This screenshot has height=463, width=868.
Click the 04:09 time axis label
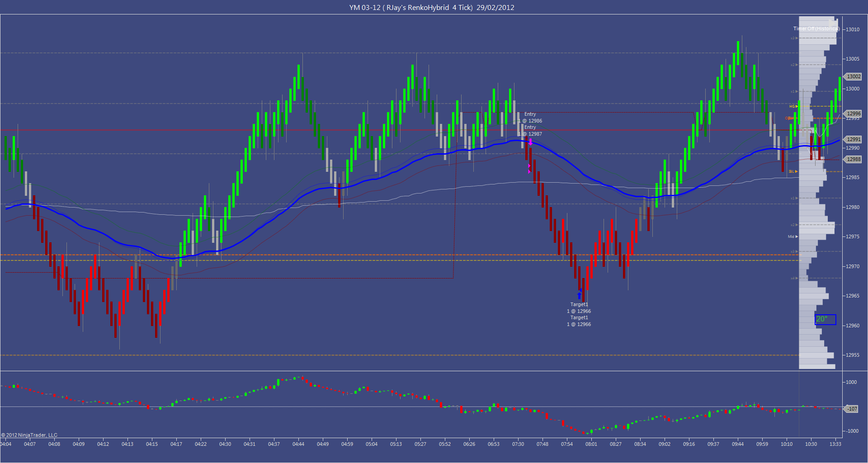pyautogui.click(x=79, y=444)
